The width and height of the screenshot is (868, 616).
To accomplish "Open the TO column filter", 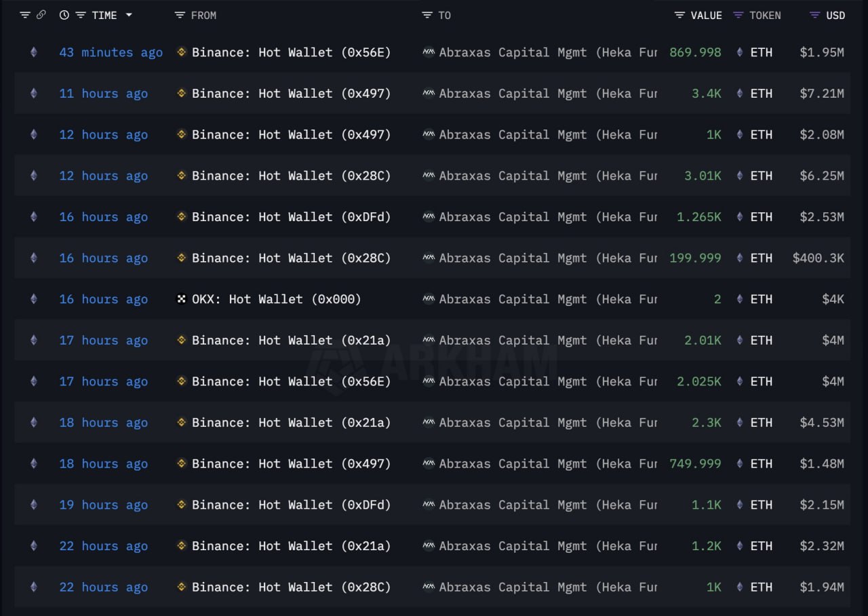I will (427, 15).
